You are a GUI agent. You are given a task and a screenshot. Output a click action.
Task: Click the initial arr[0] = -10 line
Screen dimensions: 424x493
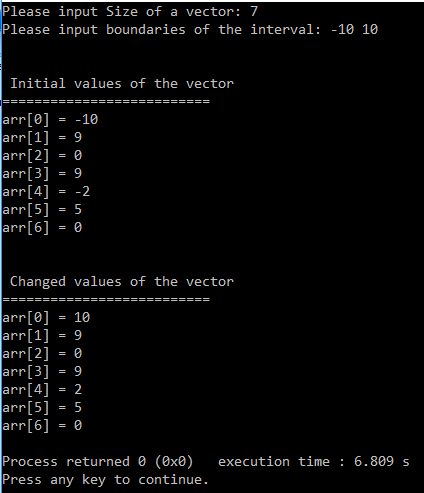coord(50,120)
